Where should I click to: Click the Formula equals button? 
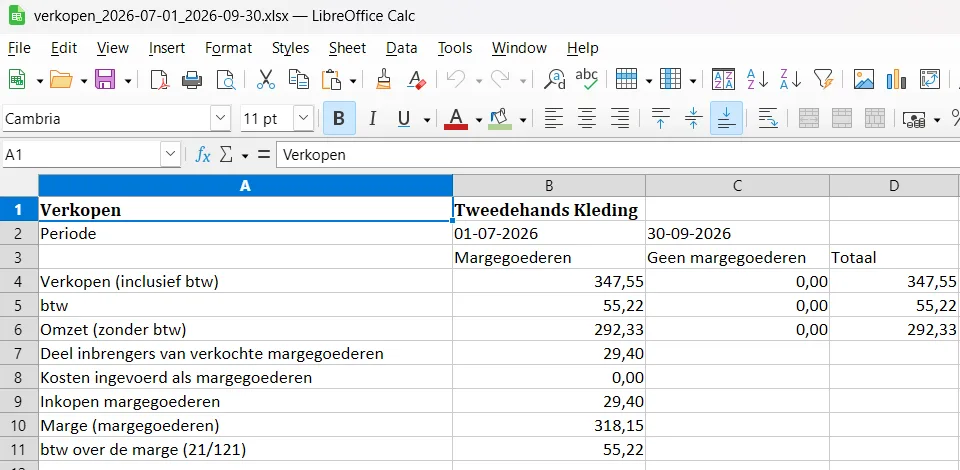[264, 155]
